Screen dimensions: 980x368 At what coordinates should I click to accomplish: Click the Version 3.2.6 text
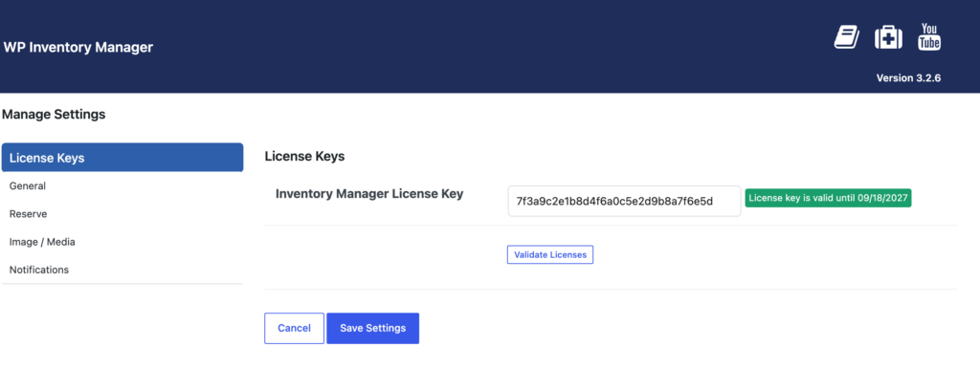(909, 78)
